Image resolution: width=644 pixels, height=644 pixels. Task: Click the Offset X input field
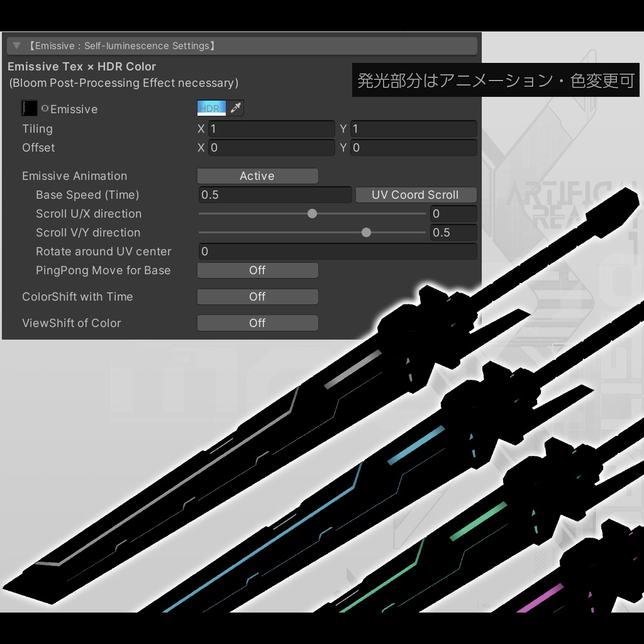click(272, 148)
